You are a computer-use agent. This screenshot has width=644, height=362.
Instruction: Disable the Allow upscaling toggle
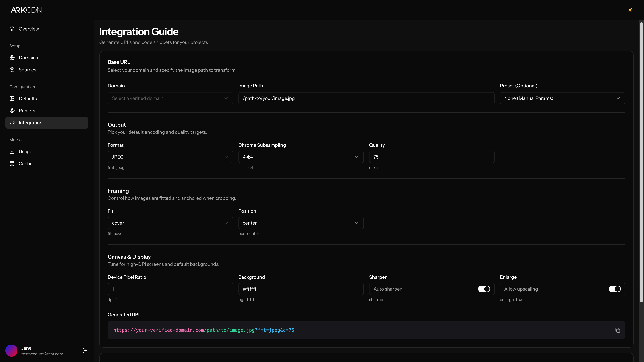point(614,289)
